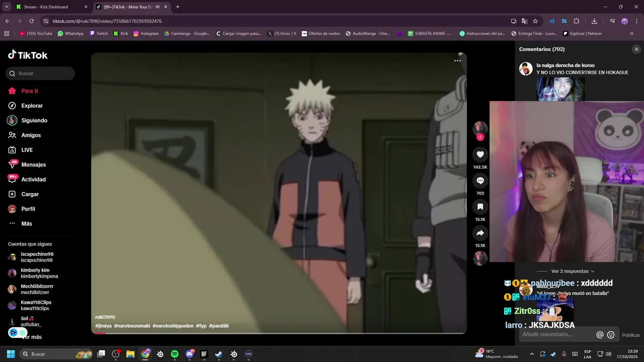This screenshot has height=362, width=644.
Task: Show more bookmarks with the chevron
Action: [632, 34]
